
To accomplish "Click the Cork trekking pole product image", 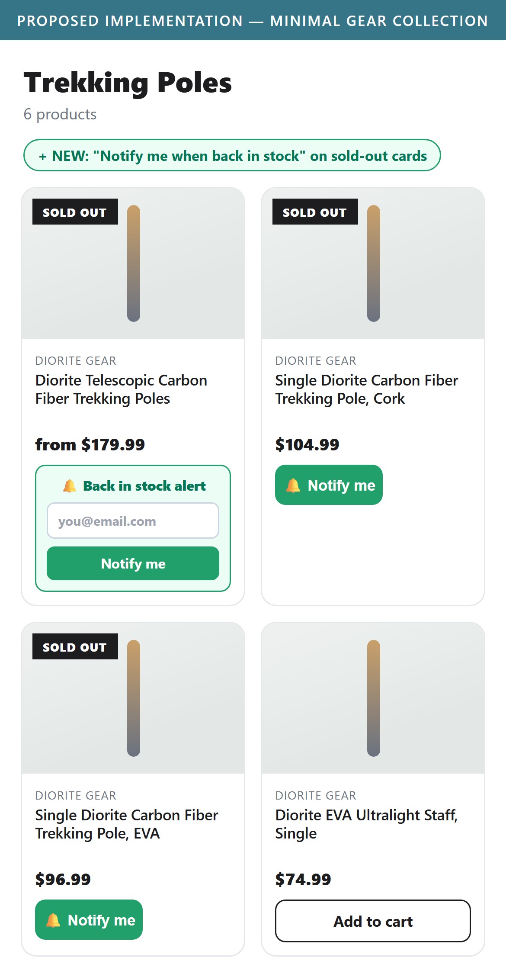I will click(373, 263).
